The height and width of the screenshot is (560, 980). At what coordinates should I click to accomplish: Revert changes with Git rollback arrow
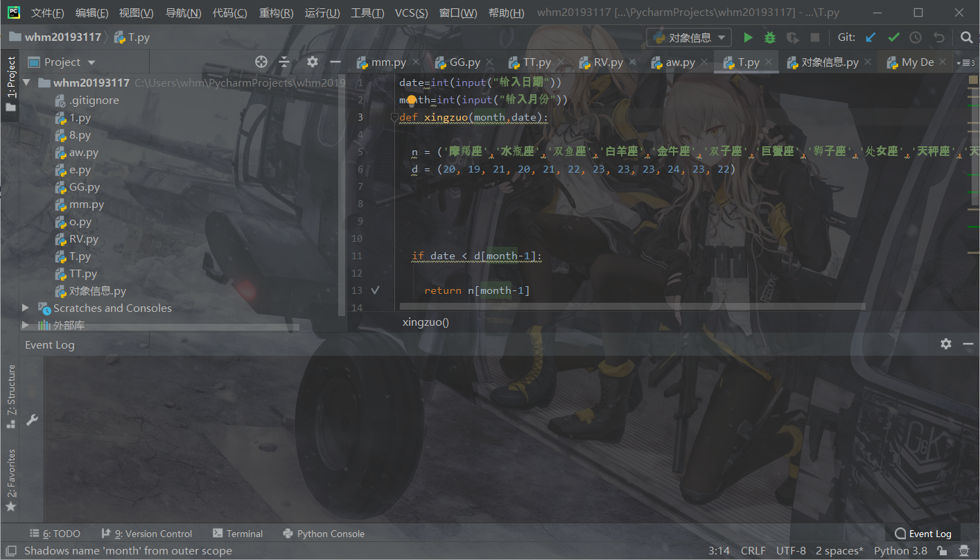coord(938,37)
